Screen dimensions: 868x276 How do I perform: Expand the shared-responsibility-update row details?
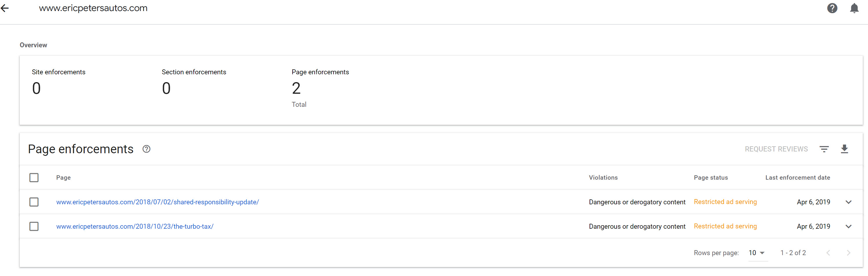tap(848, 202)
